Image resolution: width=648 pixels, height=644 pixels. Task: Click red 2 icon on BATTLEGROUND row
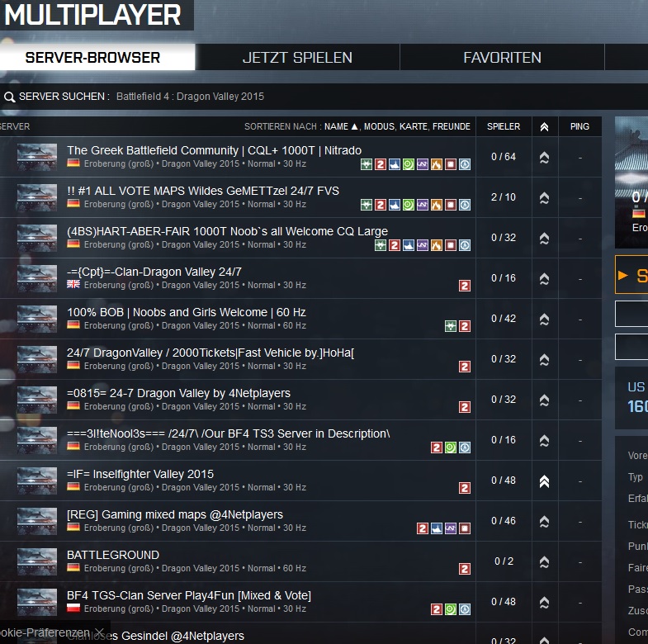465,569
